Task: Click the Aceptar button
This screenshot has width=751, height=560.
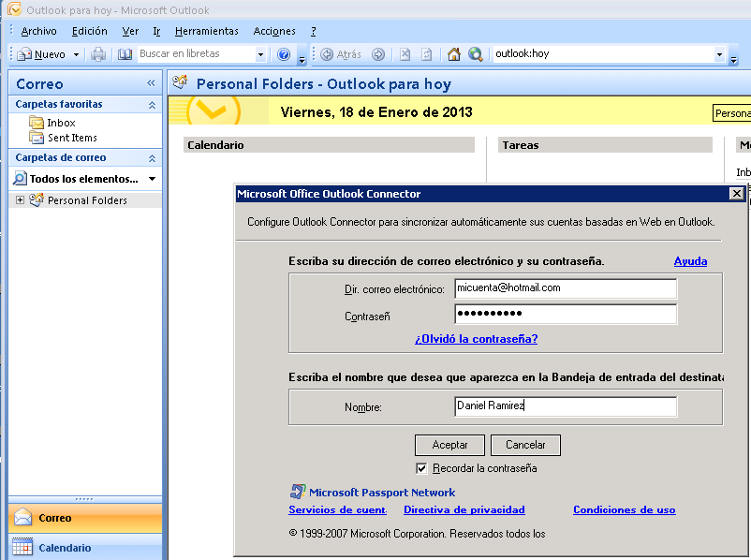Action: pyautogui.click(x=449, y=445)
